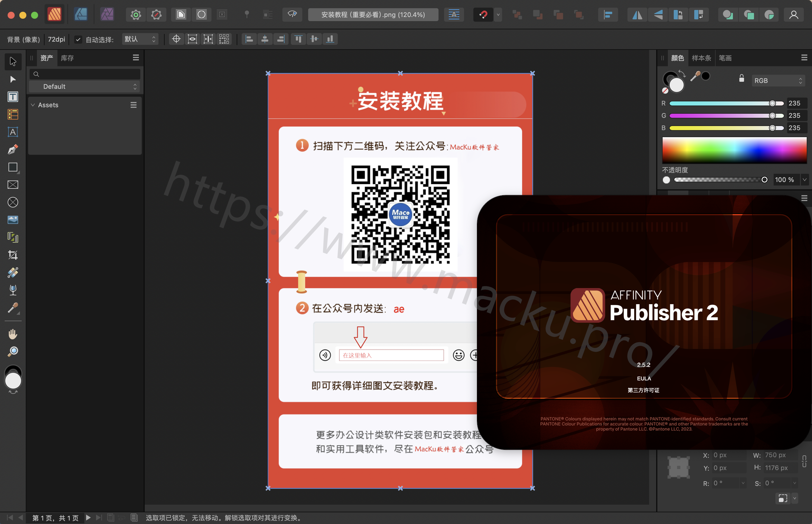812x524 pixels.
Task: Swap stroke and fill colours arrow
Action: tap(682, 73)
